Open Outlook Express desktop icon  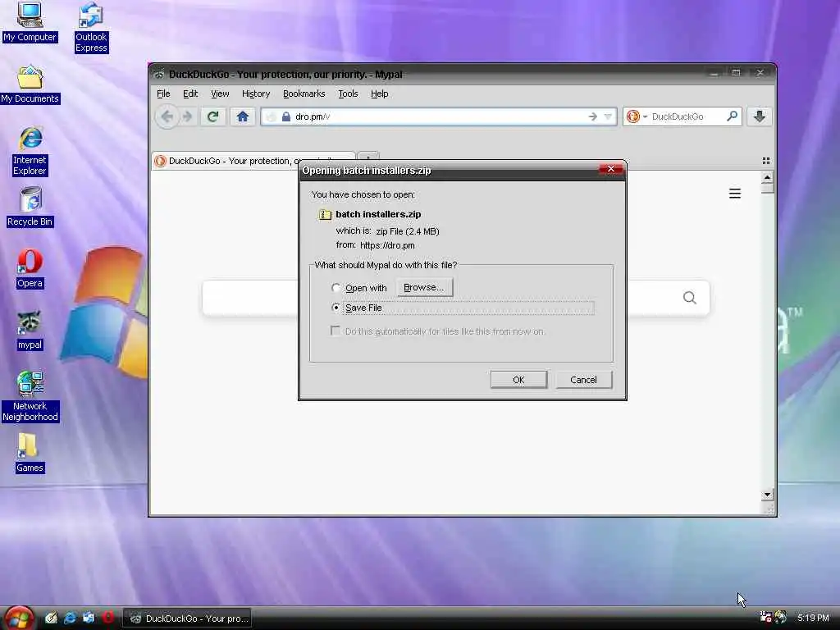[x=91, y=28]
